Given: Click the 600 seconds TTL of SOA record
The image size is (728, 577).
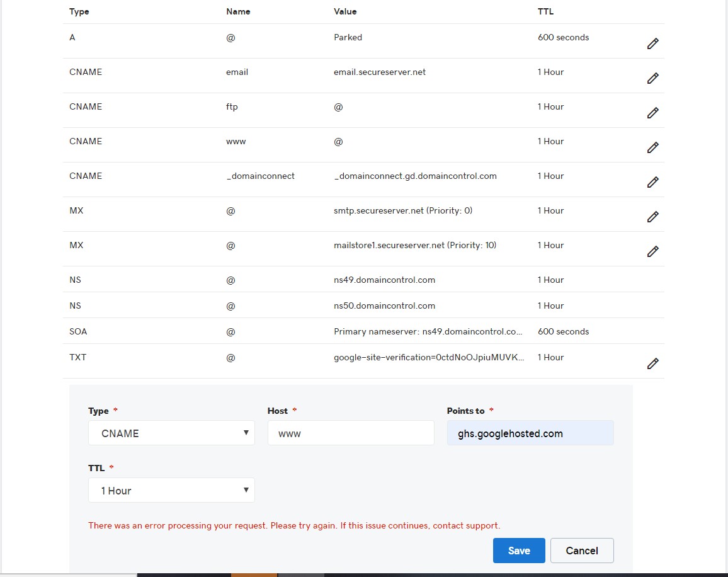Looking at the screenshot, I should point(563,332).
